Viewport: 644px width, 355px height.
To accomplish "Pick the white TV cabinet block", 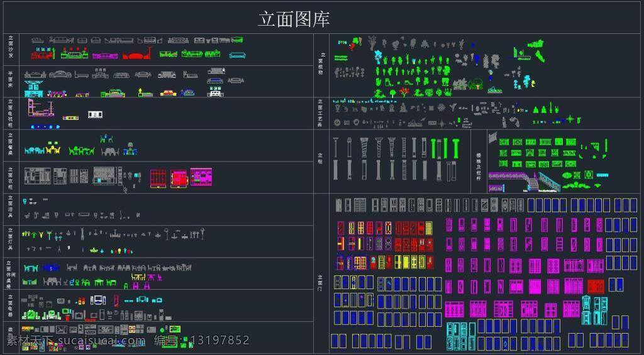I will tap(95, 114).
